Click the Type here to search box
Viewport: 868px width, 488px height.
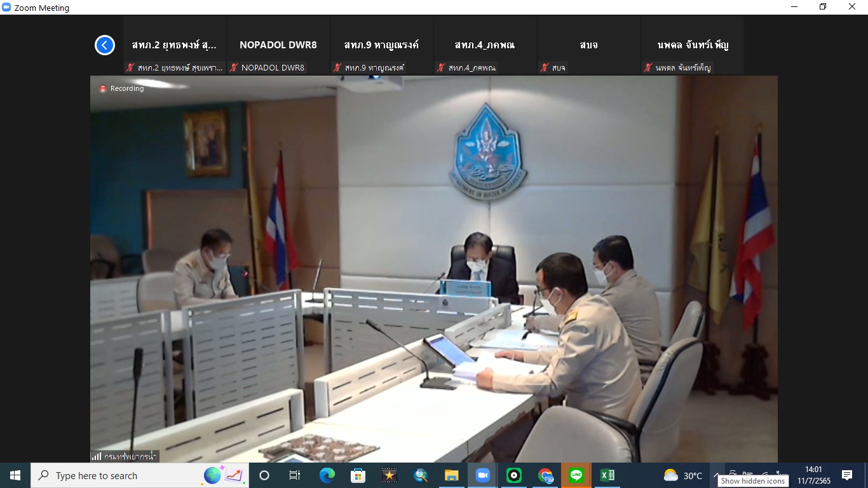click(x=140, y=475)
